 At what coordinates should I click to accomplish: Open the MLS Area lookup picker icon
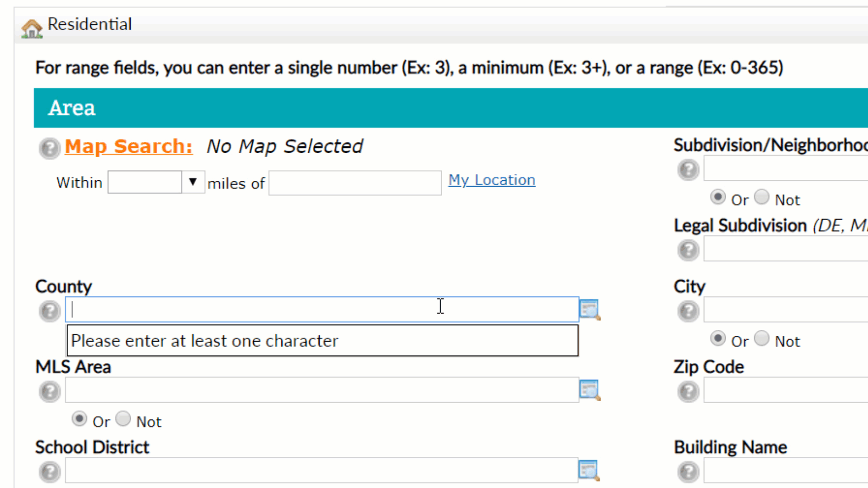[590, 390]
